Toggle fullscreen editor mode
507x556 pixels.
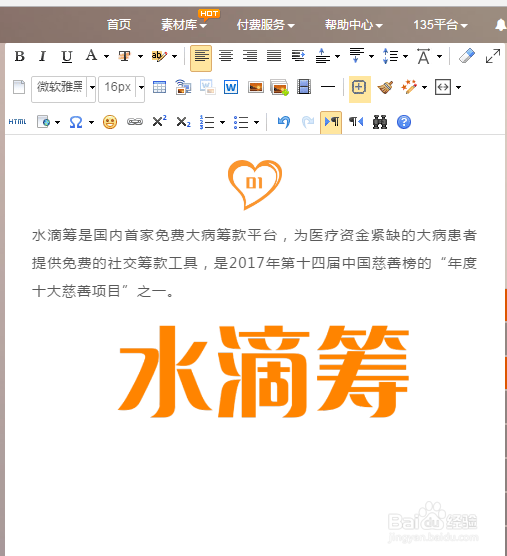tap(493, 56)
